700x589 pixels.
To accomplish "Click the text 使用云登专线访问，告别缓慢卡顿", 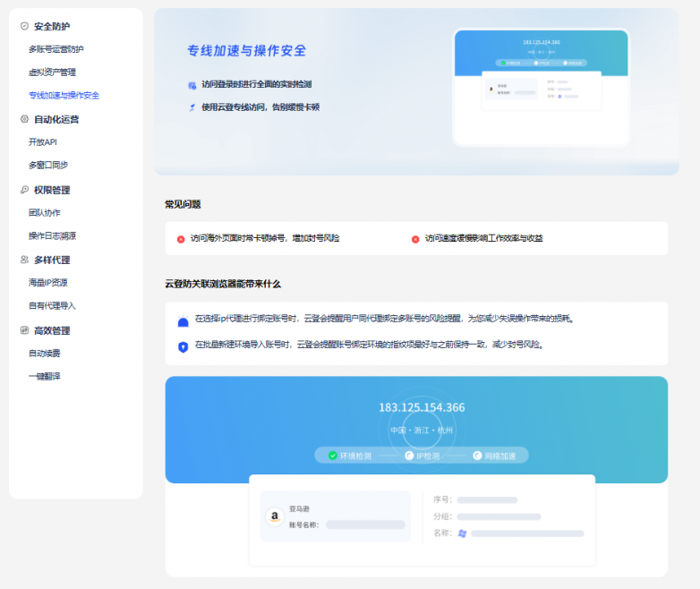I will point(260,107).
